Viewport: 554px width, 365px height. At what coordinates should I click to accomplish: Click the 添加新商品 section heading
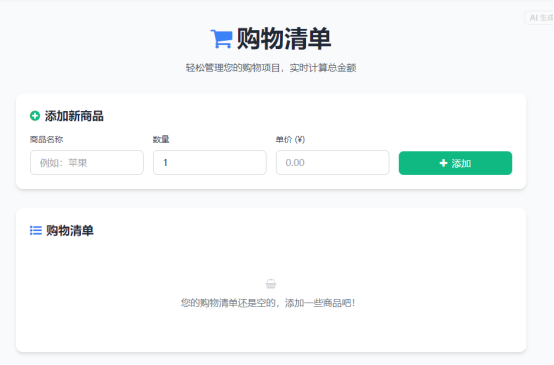[74, 116]
